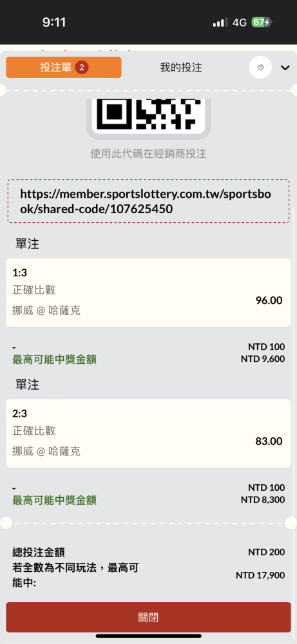Image resolution: width=297 pixels, height=644 pixels.
Task: Tap the NTD 8,300 maximum payout amount
Action: (262, 500)
